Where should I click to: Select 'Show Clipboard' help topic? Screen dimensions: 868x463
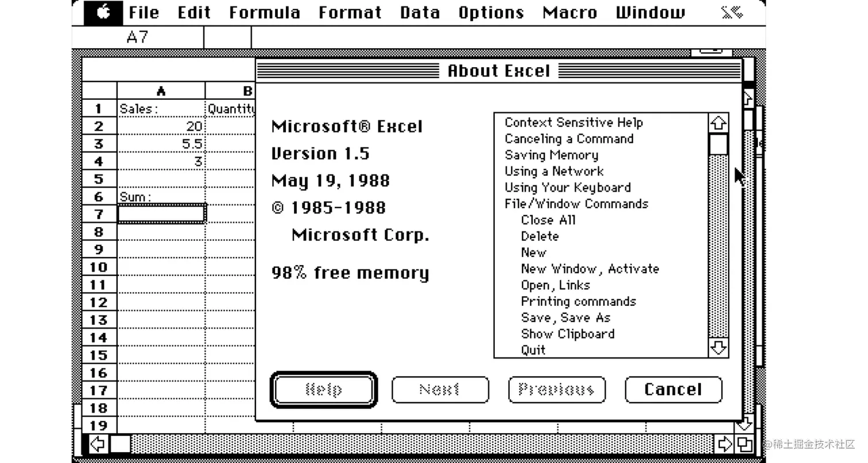[x=568, y=334]
